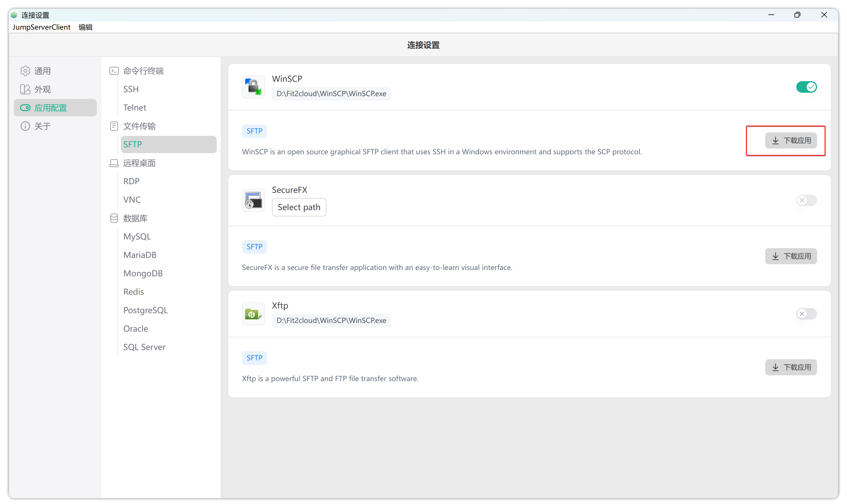Click the 命令行终端 terminal icon
847x504 pixels.
(x=114, y=71)
